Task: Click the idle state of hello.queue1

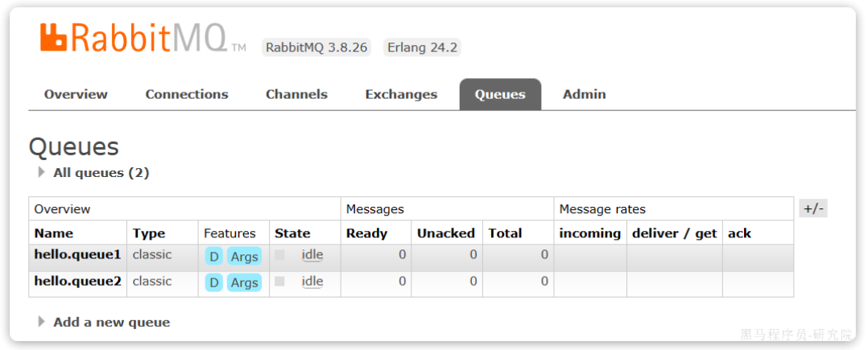Action: pos(312,255)
